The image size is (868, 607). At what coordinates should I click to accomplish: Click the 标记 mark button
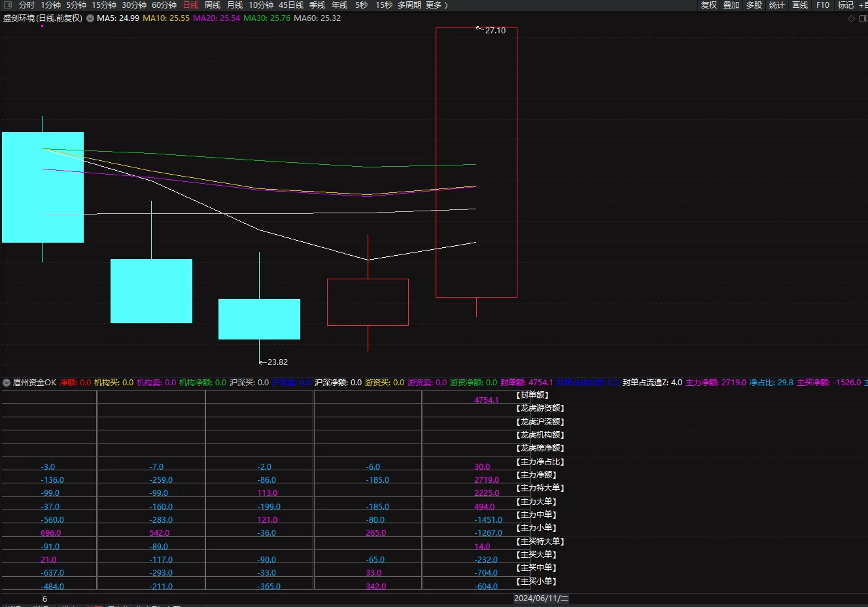point(846,5)
